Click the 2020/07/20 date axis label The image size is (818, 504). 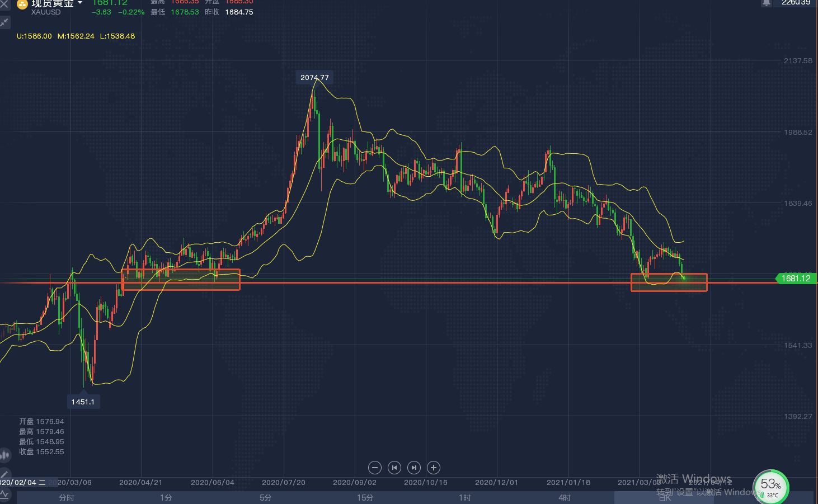(284, 483)
